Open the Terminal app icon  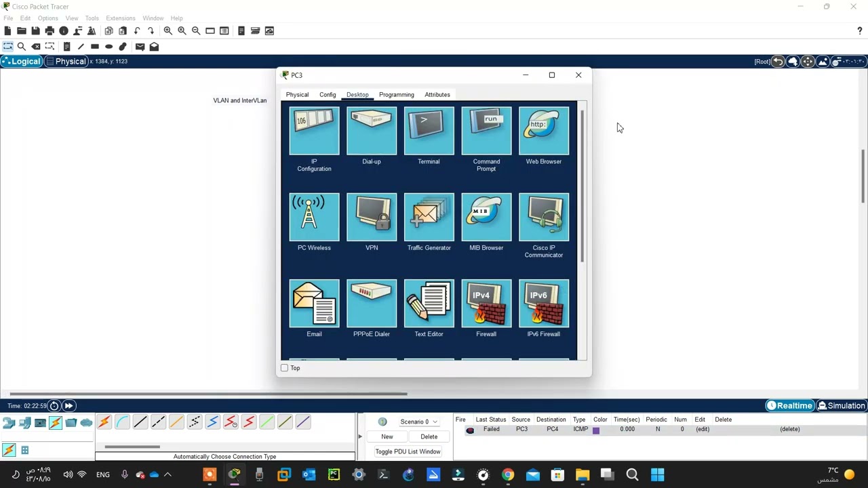[429, 131]
